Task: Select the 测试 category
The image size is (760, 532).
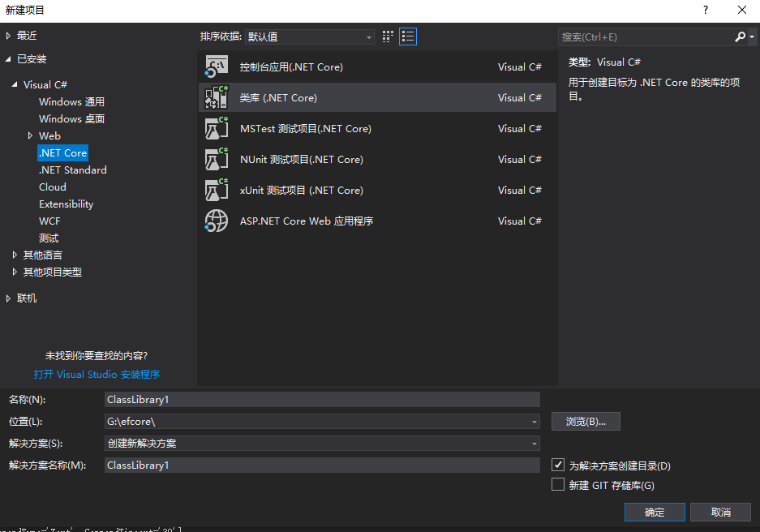Action: [x=49, y=238]
